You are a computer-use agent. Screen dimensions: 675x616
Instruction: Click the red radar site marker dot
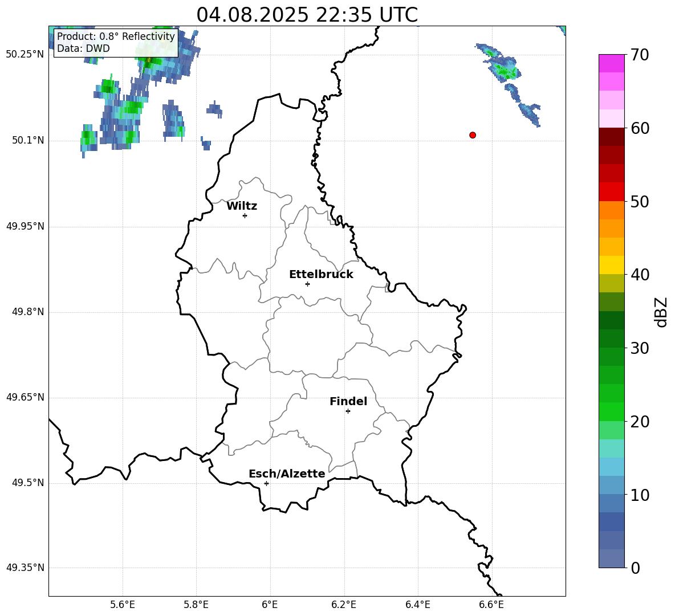473,135
